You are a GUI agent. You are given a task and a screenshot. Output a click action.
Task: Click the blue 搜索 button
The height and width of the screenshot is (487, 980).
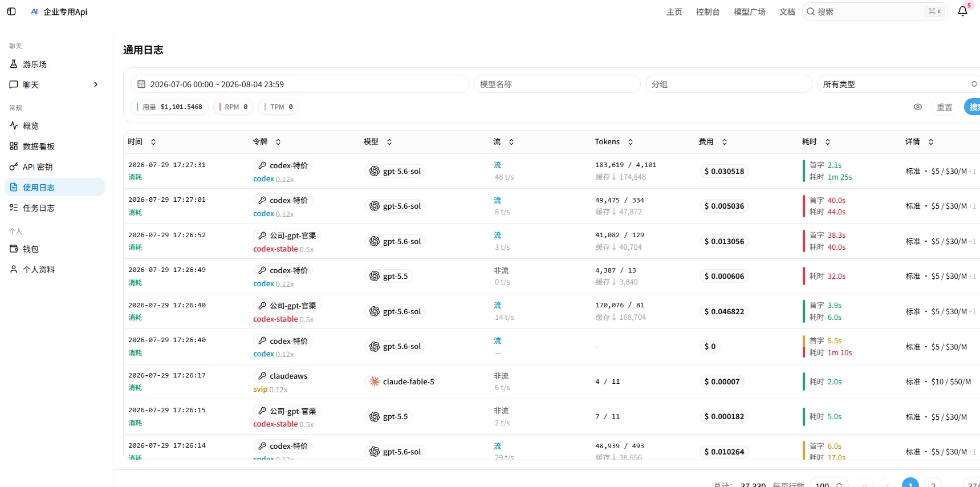coord(973,107)
